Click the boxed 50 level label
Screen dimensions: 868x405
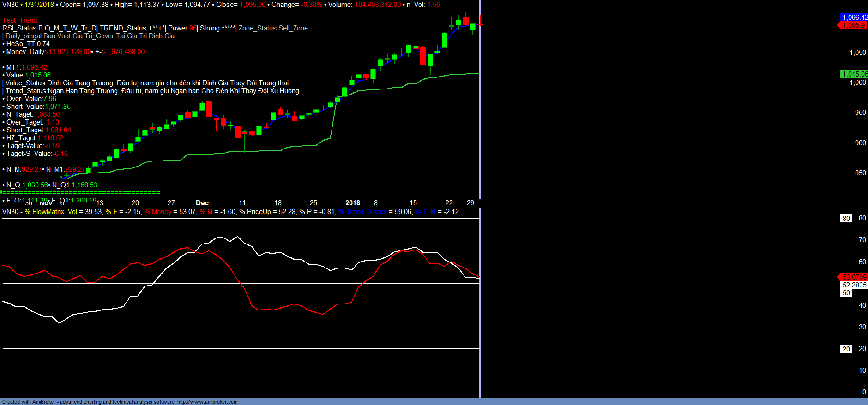point(846,293)
